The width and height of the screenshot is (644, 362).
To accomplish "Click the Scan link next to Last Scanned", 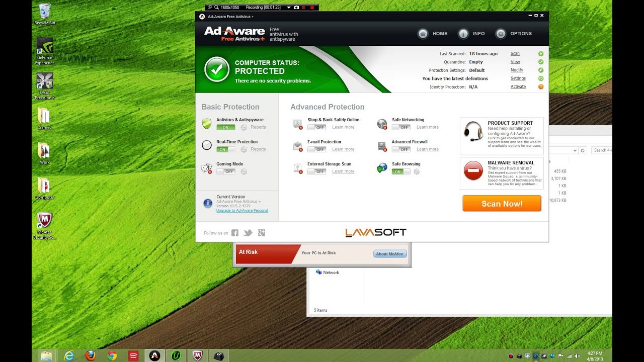I will (x=515, y=54).
